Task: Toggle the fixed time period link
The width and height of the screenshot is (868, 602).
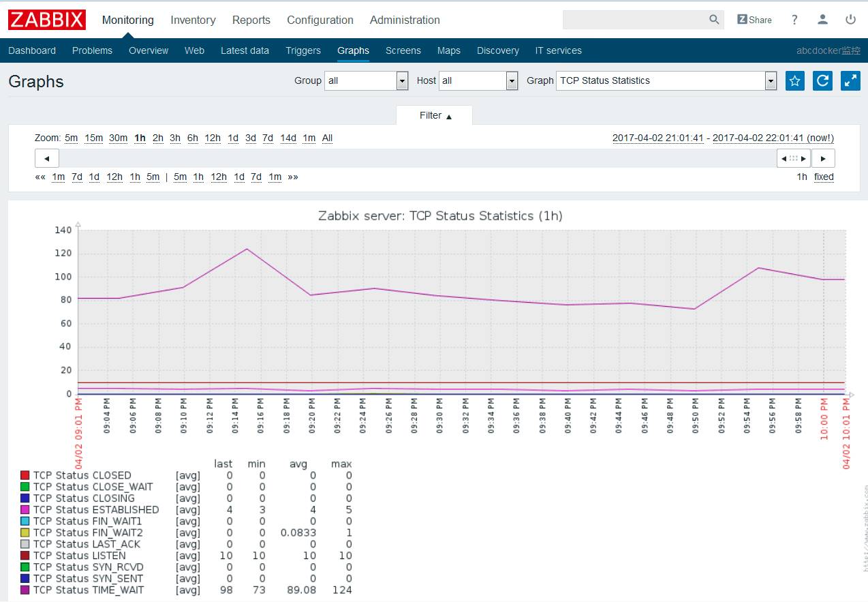Action: pyautogui.click(x=824, y=177)
